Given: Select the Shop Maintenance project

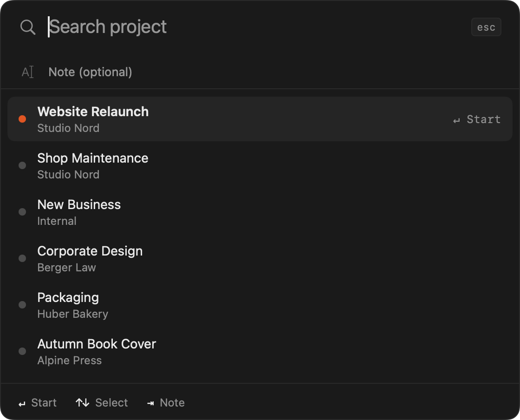Looking at the screenshot, I should 260,165.
